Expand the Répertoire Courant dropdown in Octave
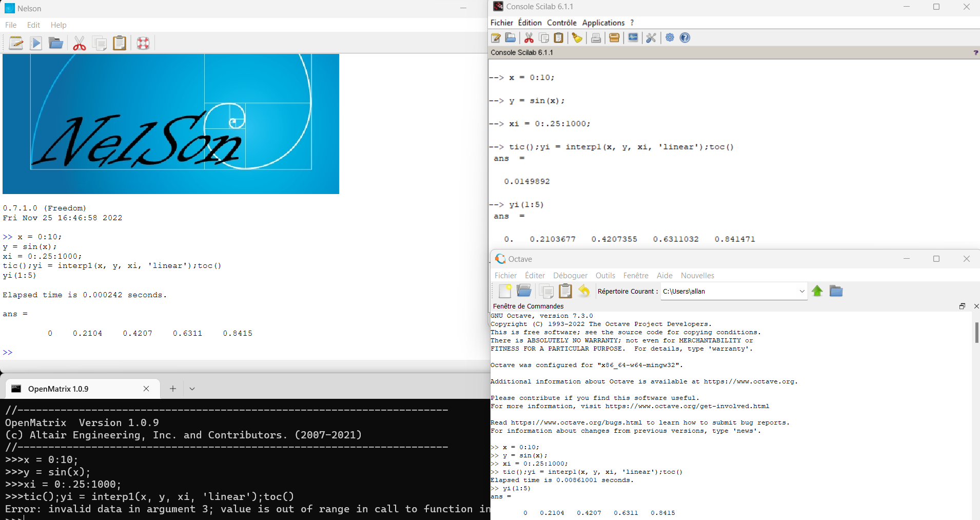Viewport: 980px width, 520px height. click(x=801, y=291)
